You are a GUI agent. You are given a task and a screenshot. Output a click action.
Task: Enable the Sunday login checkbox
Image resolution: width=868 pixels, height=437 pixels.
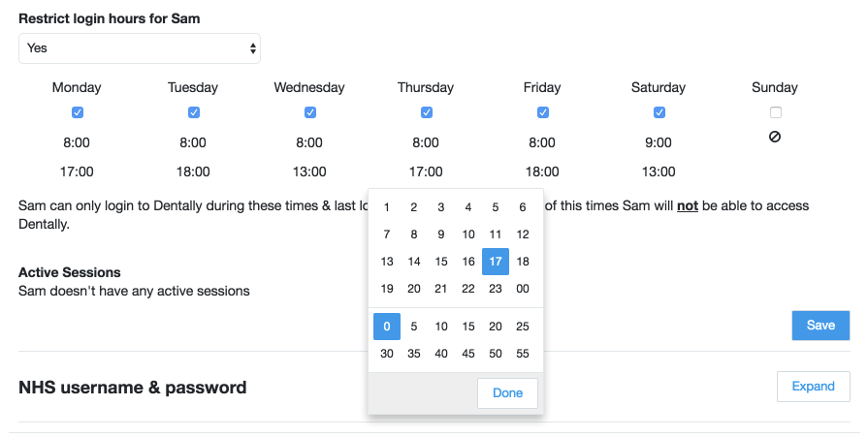pos(775,112)
